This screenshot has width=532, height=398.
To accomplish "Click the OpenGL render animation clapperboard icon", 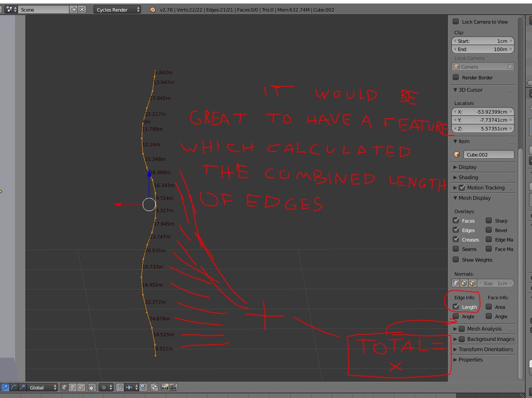I will pos(173,387).
